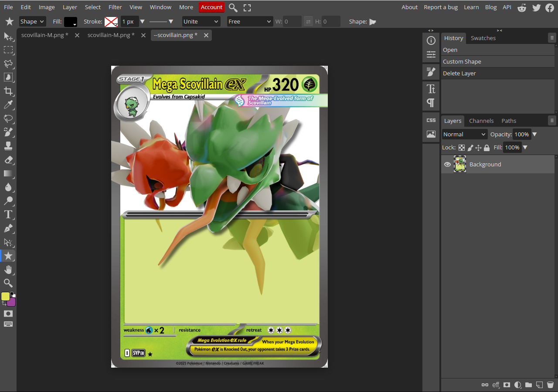Open the Character panel icon

(x=431, y=89)
